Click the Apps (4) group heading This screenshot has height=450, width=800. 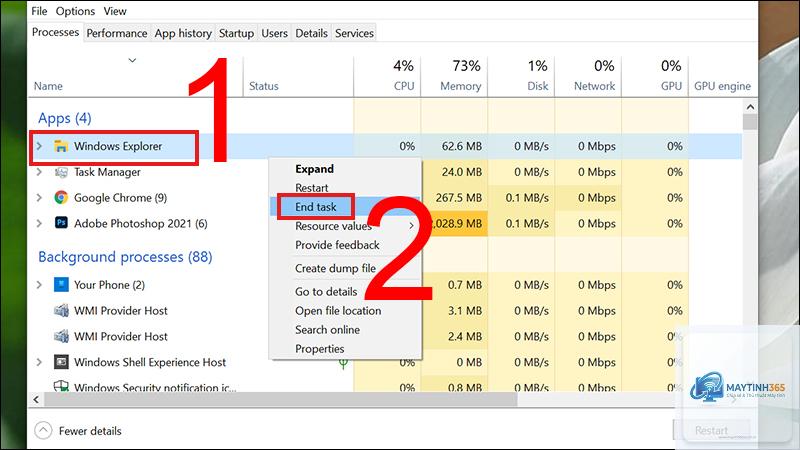click(65, 118)
